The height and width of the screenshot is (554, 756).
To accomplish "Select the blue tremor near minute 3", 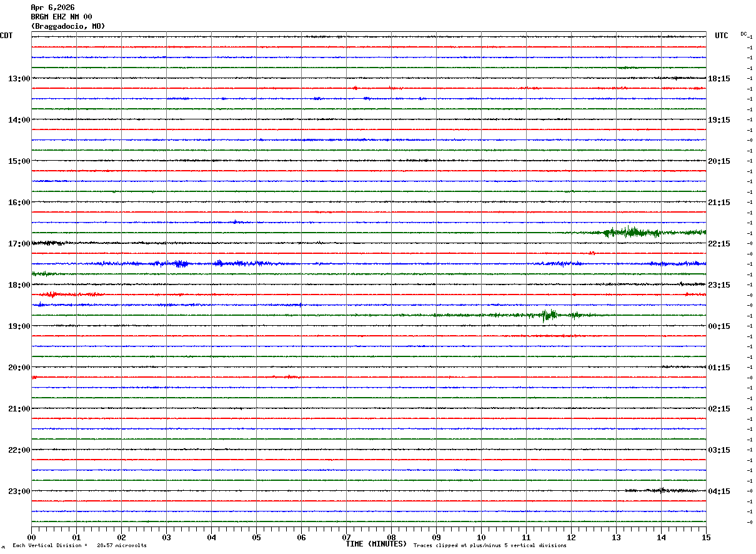I will (x=181, y=263).
